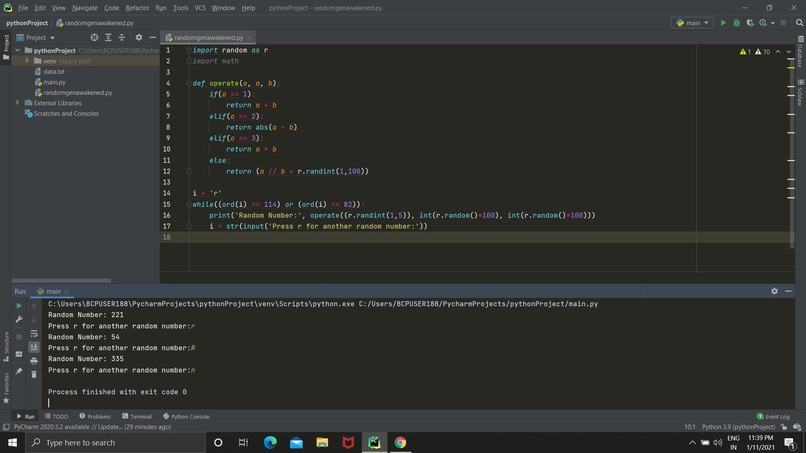
Task: Open the Python Console tool window
Action: (186, 416)
